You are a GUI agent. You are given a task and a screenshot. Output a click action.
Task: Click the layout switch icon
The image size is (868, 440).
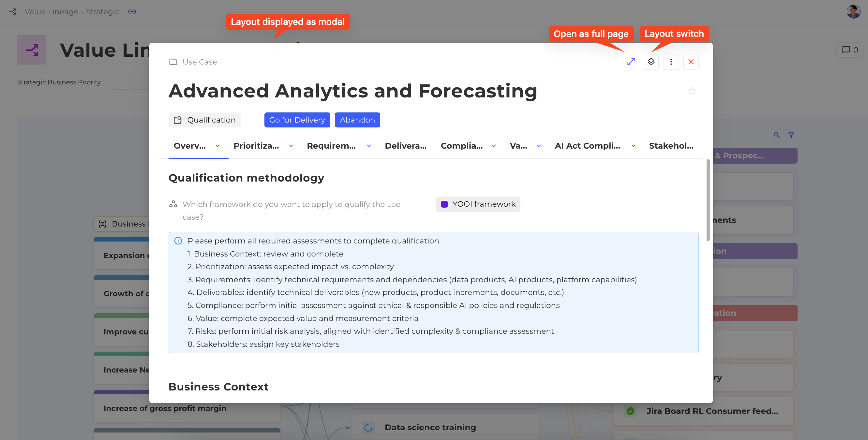click(651, 62)
